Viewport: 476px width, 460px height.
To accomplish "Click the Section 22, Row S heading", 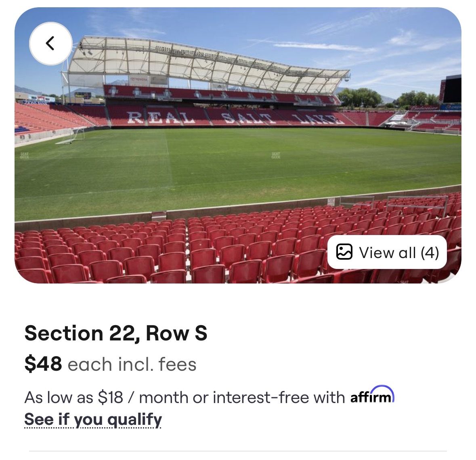I will pos(116,333).
